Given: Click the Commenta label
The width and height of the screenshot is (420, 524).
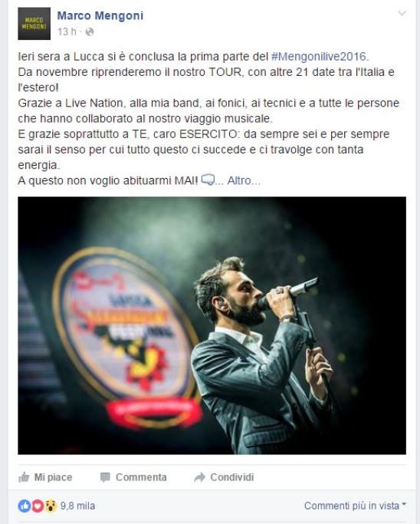Looking at the screenshot, I should pyautogui.click(x=141, y=477).
